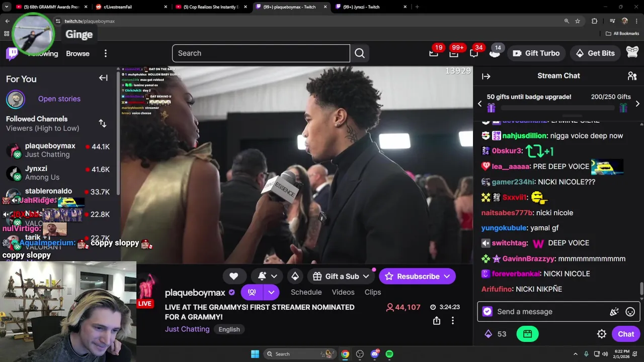Screen dimensions: 644x362
Task: Click the chat scrollbar
Action: [641, 289]
